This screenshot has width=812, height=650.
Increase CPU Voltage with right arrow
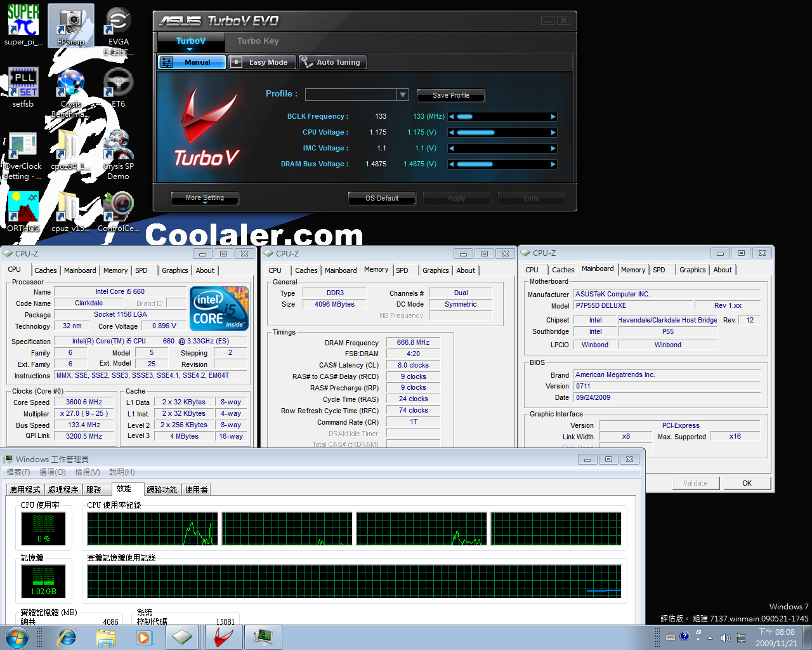coord(553,133)
